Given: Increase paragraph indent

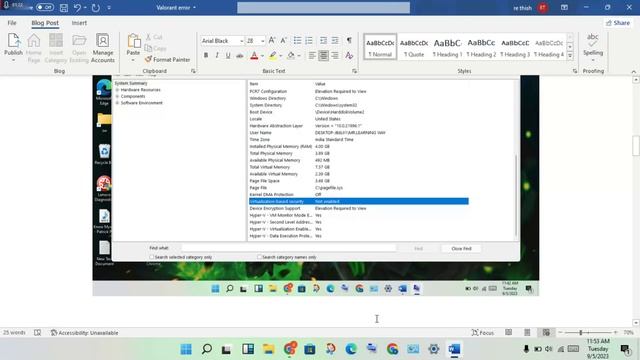Looking at the screenshot, I should click(335, 40).
